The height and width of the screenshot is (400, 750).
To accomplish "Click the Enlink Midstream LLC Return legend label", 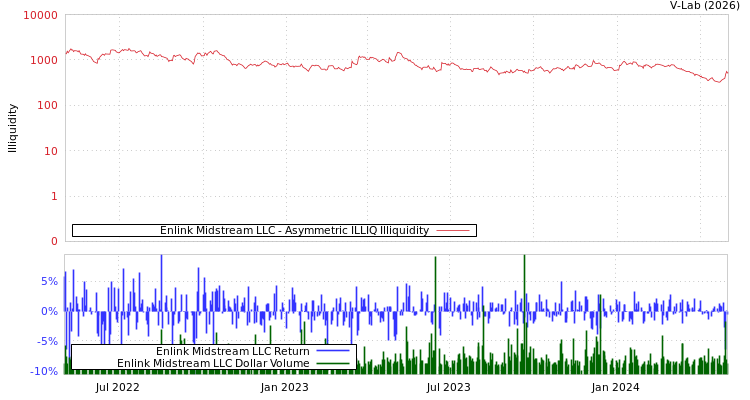I will pyautogui.click(x=233, y=351).
